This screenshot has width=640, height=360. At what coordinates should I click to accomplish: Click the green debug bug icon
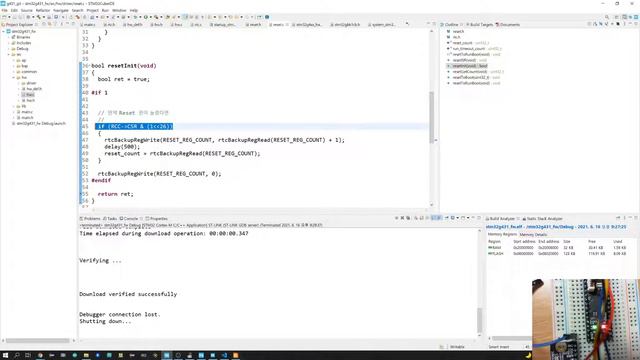[135, 17]
